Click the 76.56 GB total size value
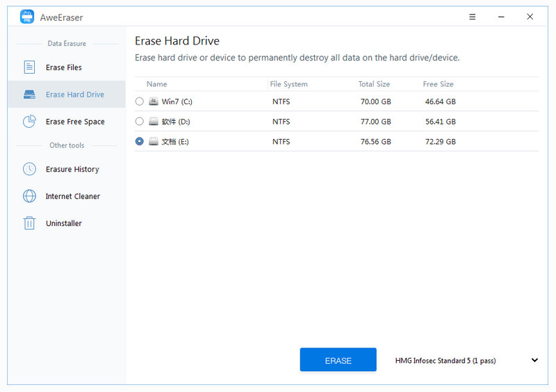Image resolution: width=556 pixels, height=392 pixels. point(375,142)
